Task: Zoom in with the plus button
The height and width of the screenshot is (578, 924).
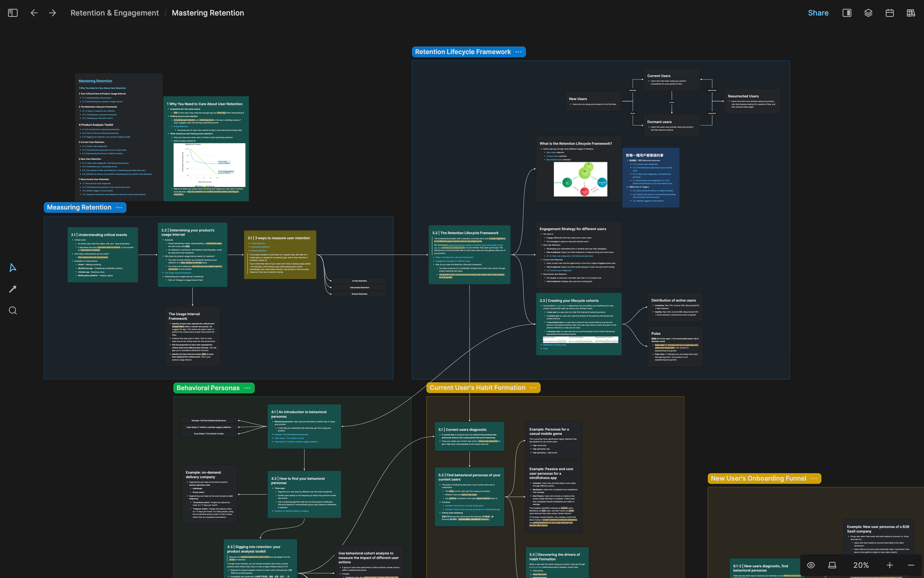Action: point(889,565)
